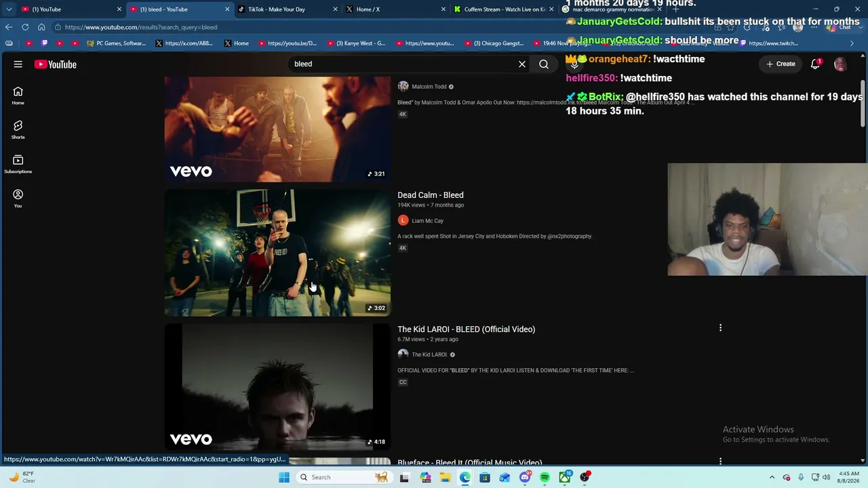Image resolution: width=868 pixels, height=488 pixels.
Task: Close the '(1) bleed - YouTube' tab
Action: click(x=226, y=9)
